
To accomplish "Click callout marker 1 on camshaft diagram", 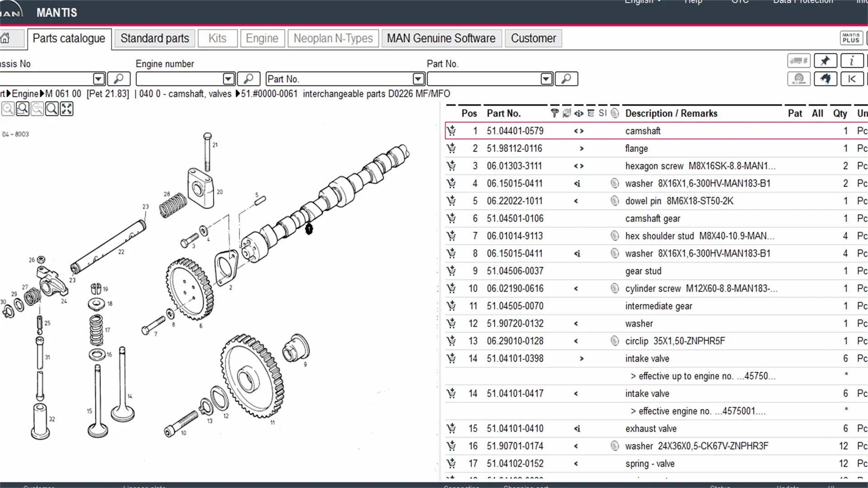I will click(x=309, y=229).
